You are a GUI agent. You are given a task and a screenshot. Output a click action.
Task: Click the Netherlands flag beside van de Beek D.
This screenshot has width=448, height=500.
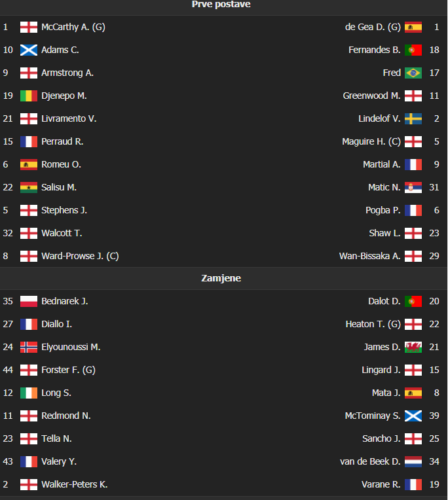(413, 461)
